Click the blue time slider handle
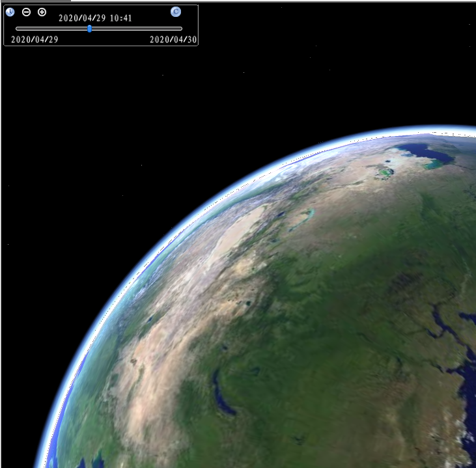Image resolution: width=476 pixels, height=468 pixels. pos(90,29)
